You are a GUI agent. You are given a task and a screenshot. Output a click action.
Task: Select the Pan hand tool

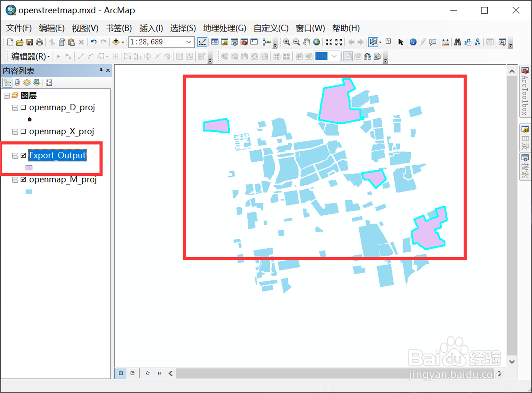[306, 42]
